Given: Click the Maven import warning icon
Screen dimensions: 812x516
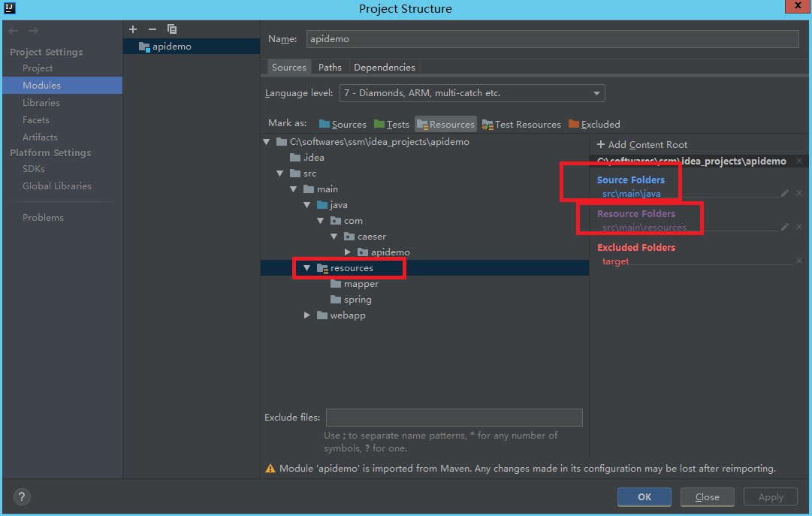Looking at the screenshot, I should 270,469.
